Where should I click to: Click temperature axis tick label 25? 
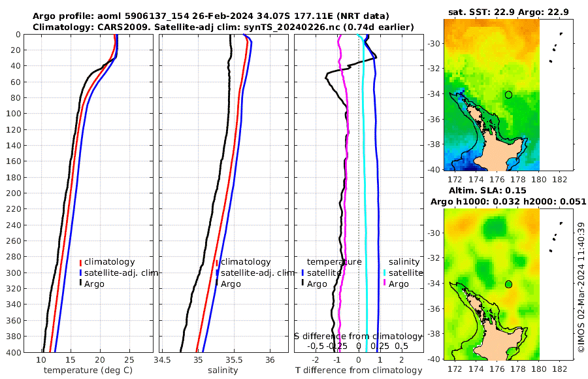(129, 360)
